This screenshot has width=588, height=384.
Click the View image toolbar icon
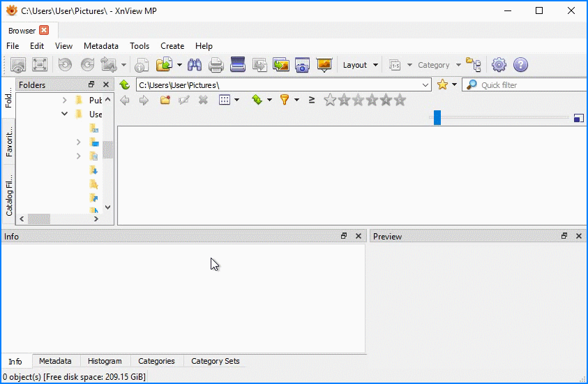17,65
